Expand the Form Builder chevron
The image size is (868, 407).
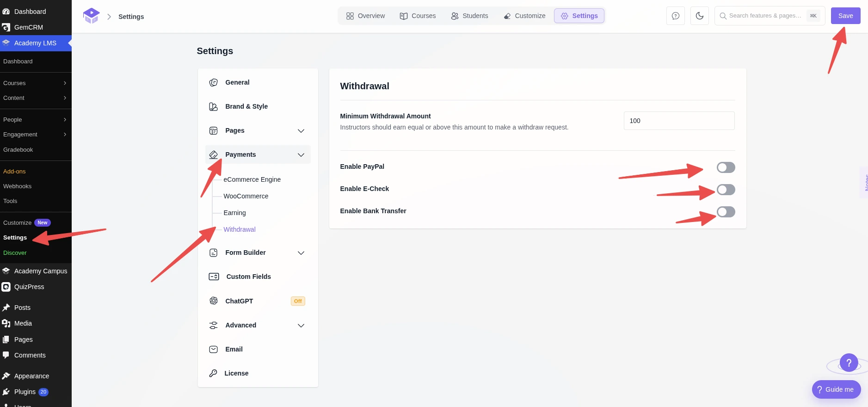(301, 253)
